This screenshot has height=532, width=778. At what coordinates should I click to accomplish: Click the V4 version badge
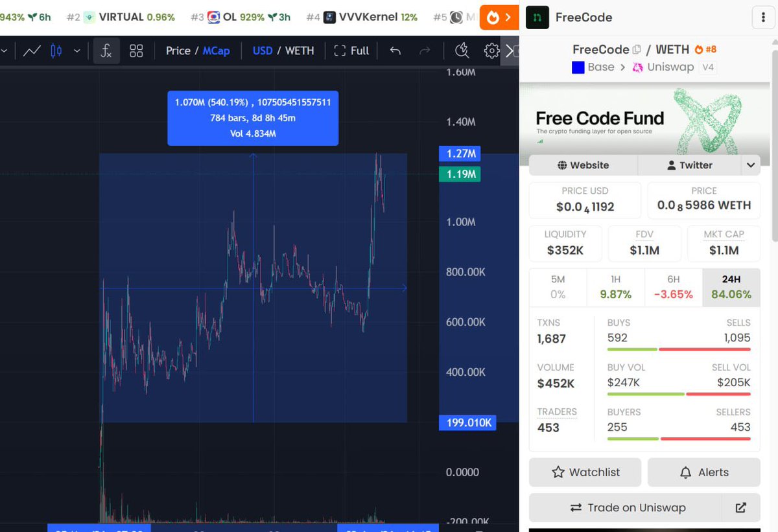tap(709, 67)
